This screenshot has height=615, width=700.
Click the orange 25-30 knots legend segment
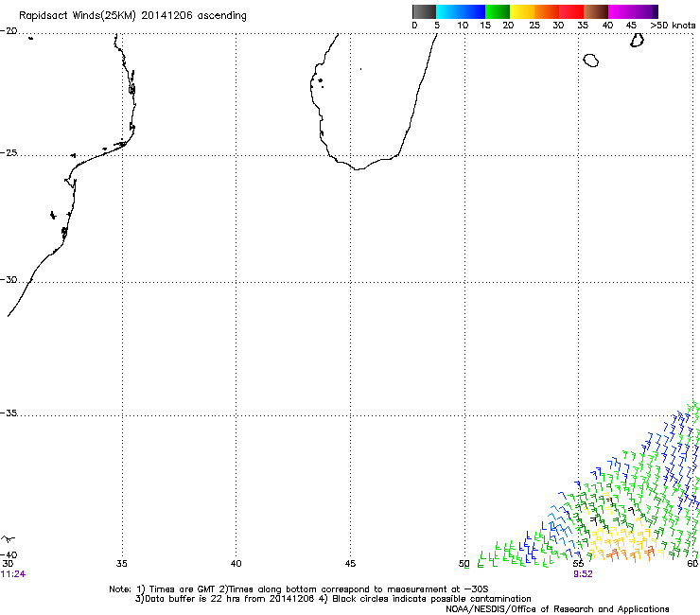pyautogui.click(x=547, y=11)
